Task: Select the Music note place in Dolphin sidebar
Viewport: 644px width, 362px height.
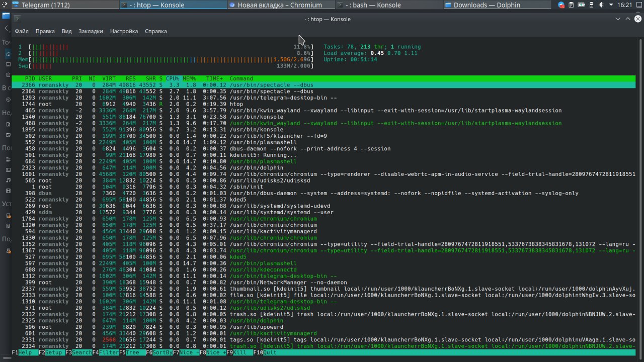Action: (8, 180)
